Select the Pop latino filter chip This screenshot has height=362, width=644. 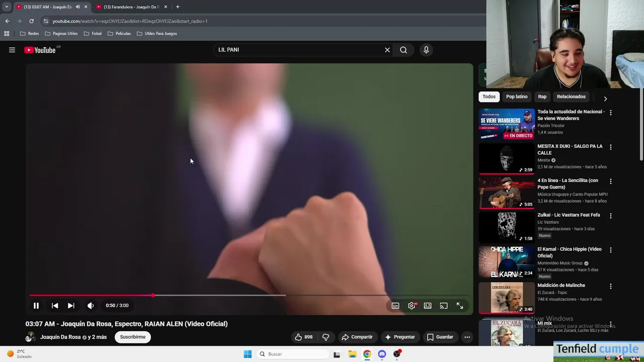click(x=517, y=97)
